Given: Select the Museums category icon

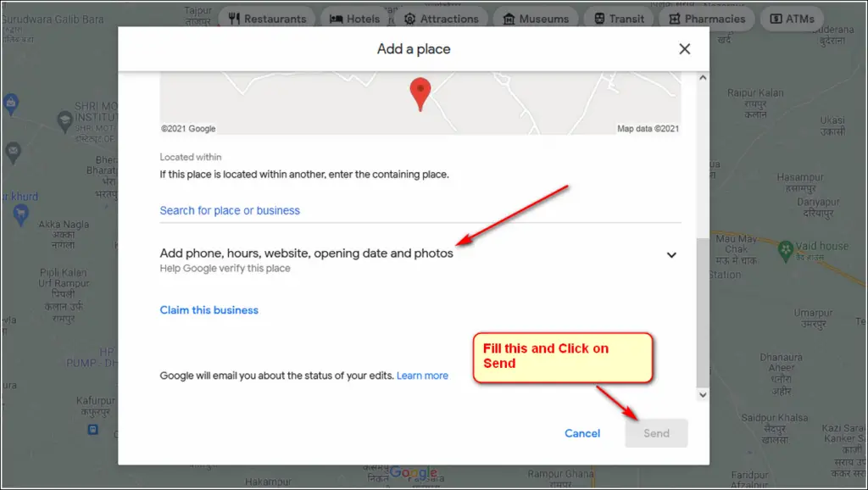Looking at the screenshot, I should pyautogui.click(x=508, y=18).
